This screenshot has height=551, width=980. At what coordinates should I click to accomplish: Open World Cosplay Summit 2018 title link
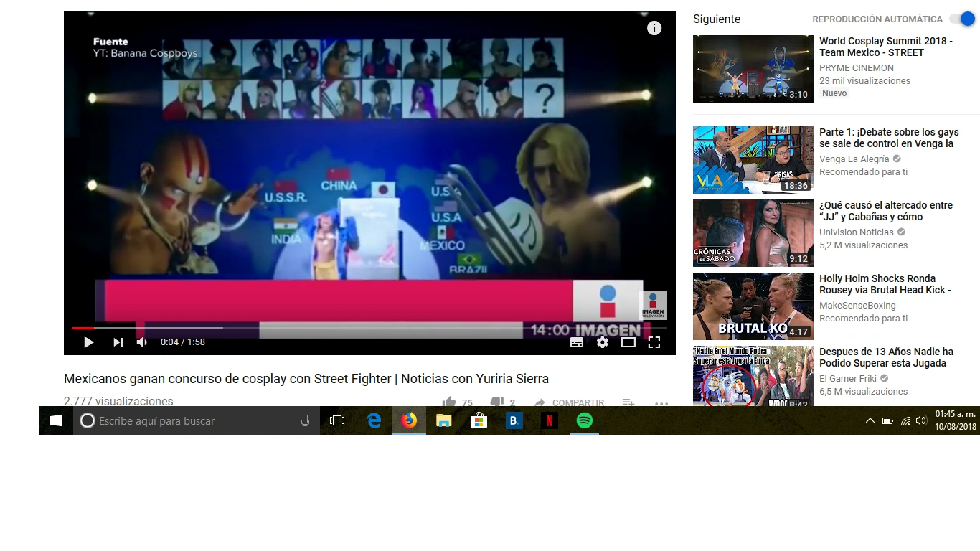click(886, 47)
